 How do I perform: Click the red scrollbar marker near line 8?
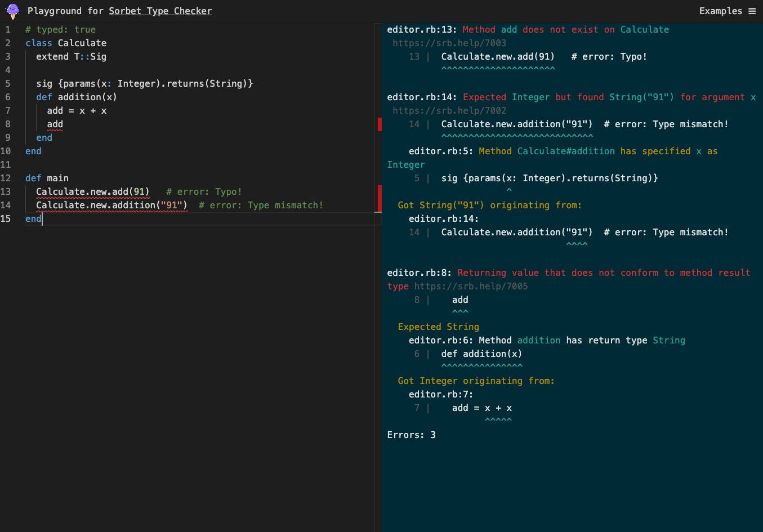380,124
